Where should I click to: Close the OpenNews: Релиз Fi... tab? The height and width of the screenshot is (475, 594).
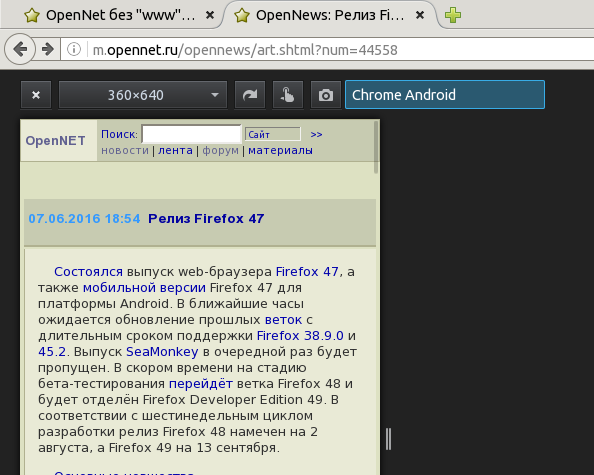420,15
